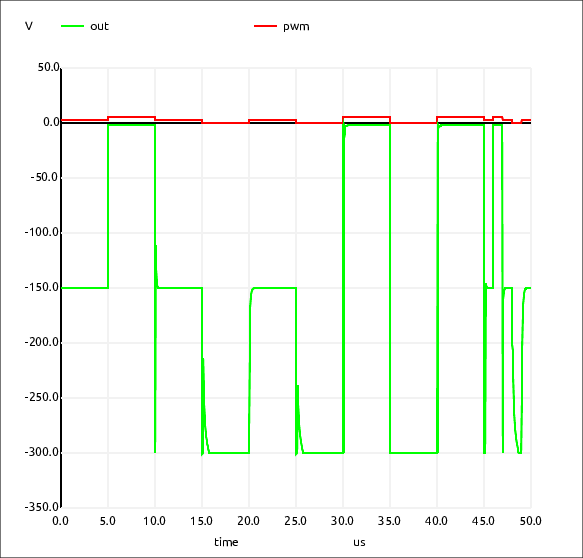
Task: Select the pwm legend label
Action: (296, 27)
